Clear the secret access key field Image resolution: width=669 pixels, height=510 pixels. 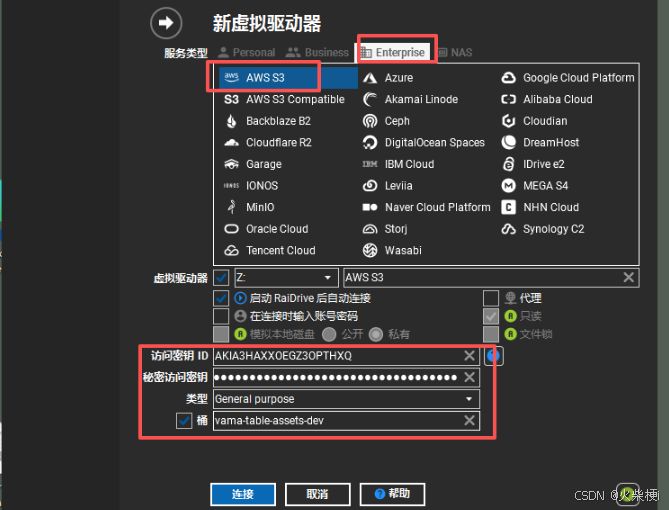click(469, 377)
